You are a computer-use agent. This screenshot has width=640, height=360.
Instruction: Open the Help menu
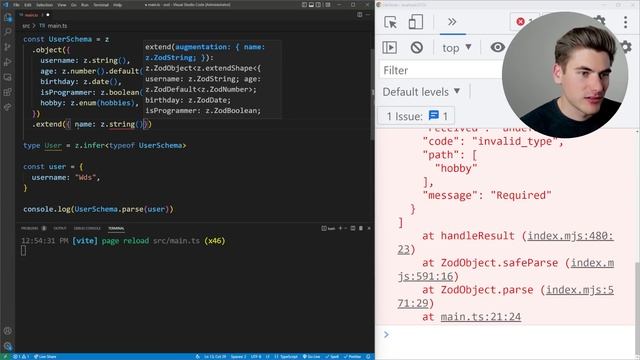coord(118,5)
